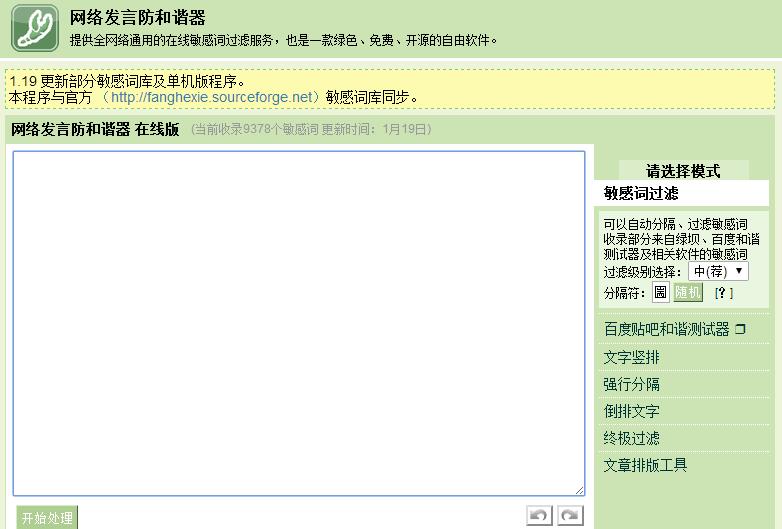Open 文章排版工具 mode
782x529 pixels.
[645, 465]
